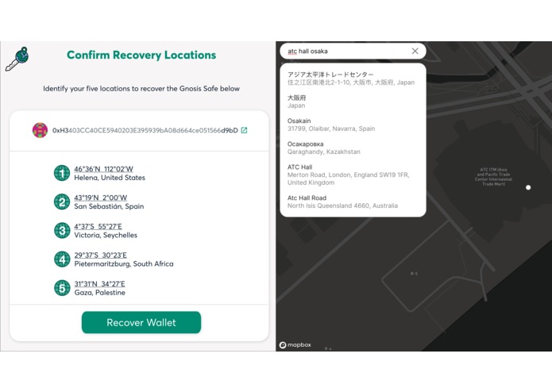Open the wallet address external link icon
Viewport: 552px width, 392px height.
pyautogui.click(x=244, y=130)
